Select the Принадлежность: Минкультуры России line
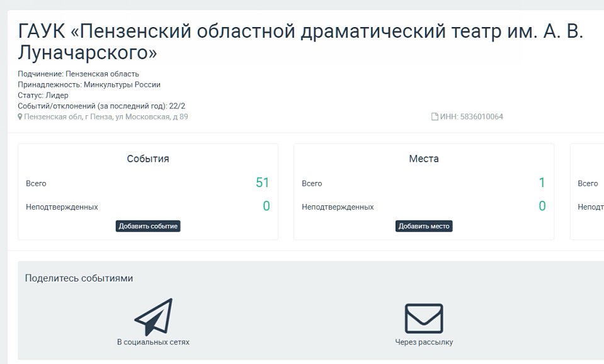Viewport: 604px width, 364px height. pyautogui.click(x=89, y=85)
